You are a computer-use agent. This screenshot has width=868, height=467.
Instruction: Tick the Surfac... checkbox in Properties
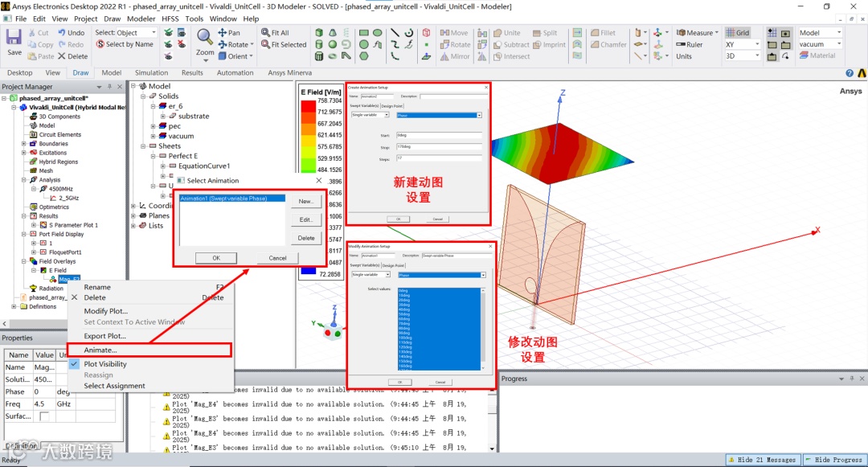click(x=44, y=416)
